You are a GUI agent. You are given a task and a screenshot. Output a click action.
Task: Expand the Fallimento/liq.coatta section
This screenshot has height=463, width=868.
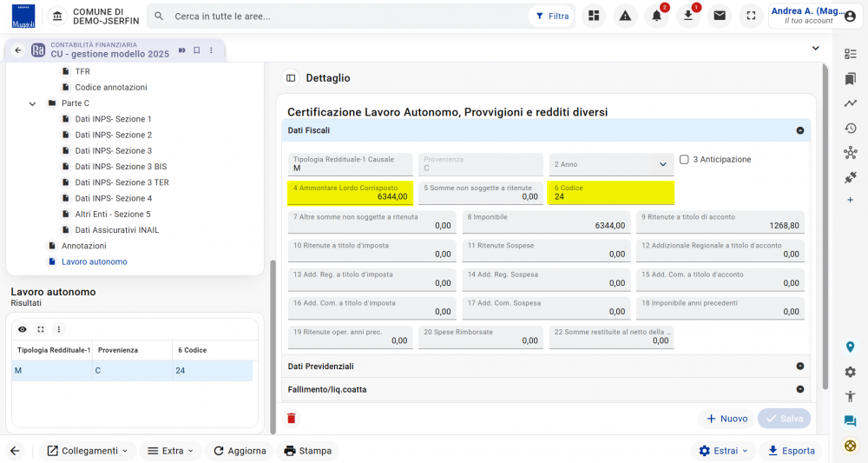[800, 389]
